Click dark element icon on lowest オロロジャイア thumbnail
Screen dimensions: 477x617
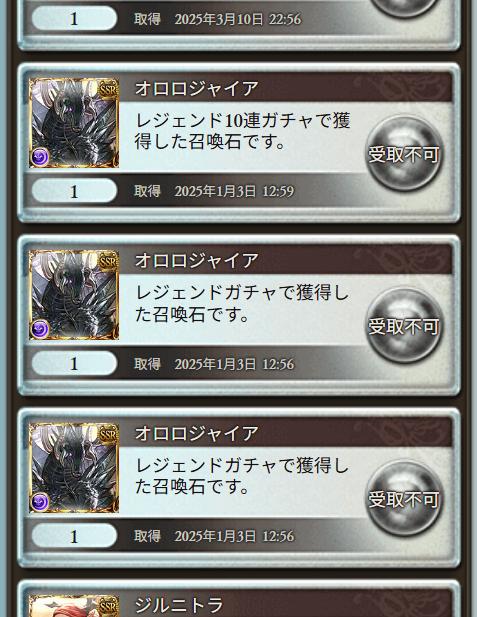click(40, 502)
